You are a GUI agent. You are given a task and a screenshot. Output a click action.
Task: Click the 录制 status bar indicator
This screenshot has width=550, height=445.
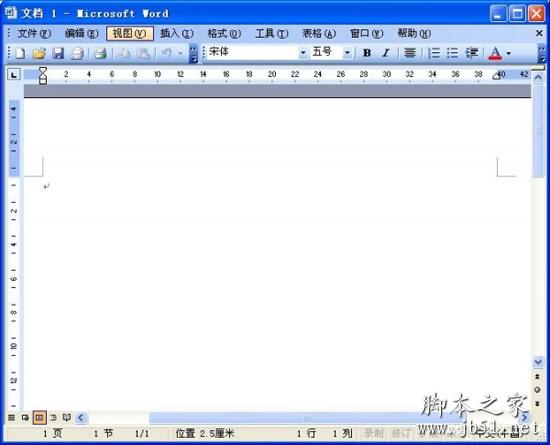373,434
